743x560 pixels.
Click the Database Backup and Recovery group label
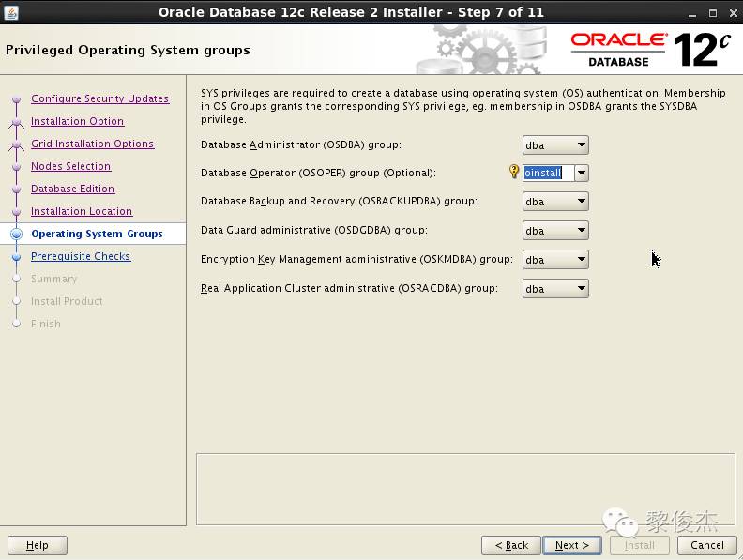339,202
